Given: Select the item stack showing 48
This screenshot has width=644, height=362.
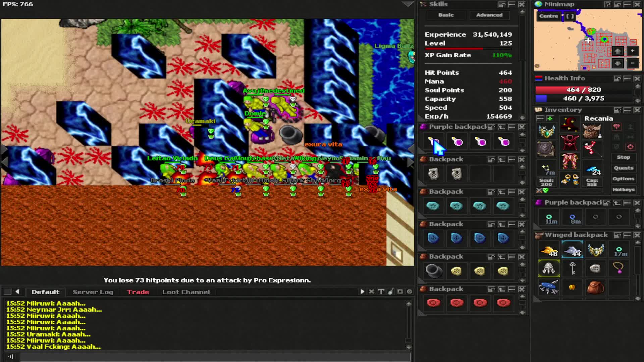Looking at the screenshot, I should click(549, 250).
